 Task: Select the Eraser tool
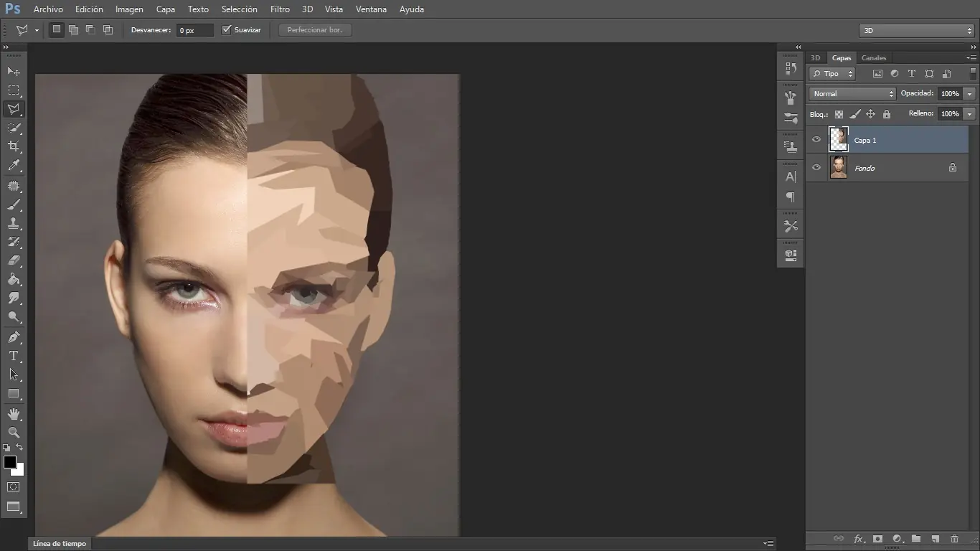(14, 260)
